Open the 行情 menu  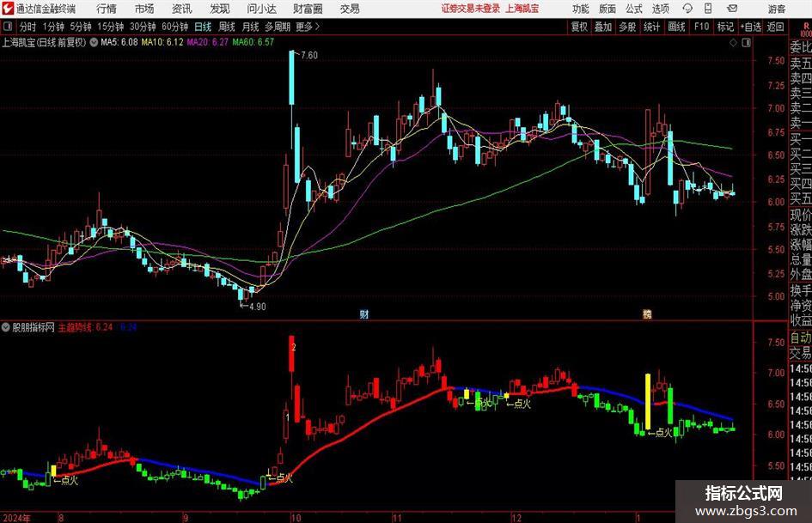pyautogui.click(x=107, y=9)
